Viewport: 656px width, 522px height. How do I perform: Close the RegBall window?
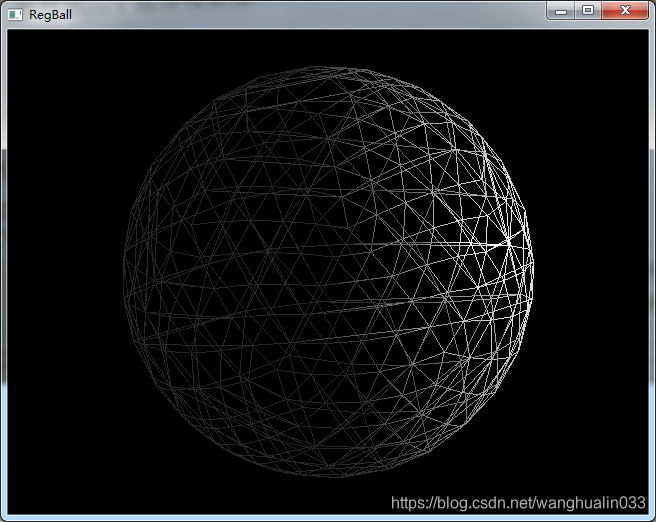click(625, 10)
